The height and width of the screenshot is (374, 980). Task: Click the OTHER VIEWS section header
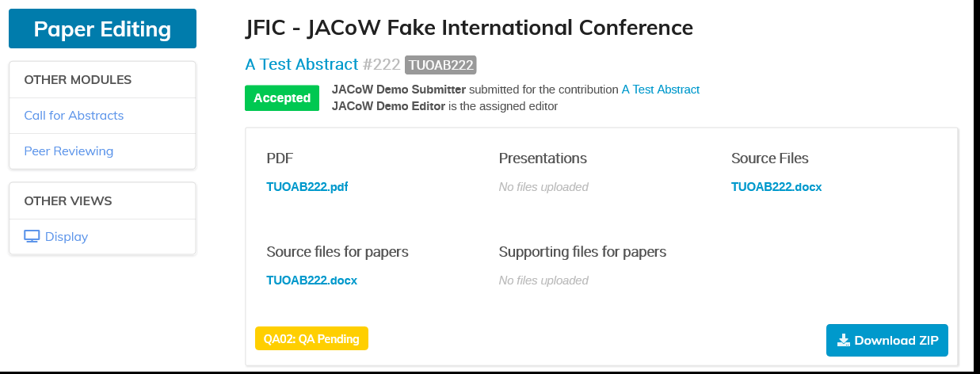tap(68, 201)
